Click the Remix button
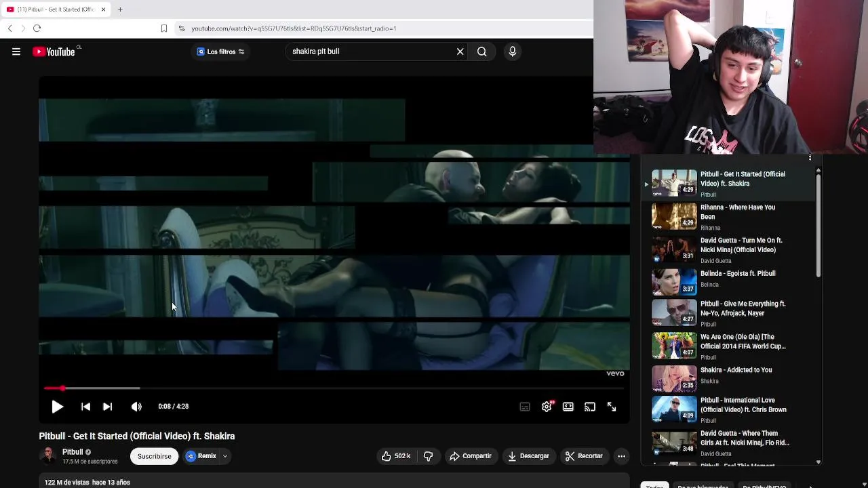 click(x=201, y=456)
